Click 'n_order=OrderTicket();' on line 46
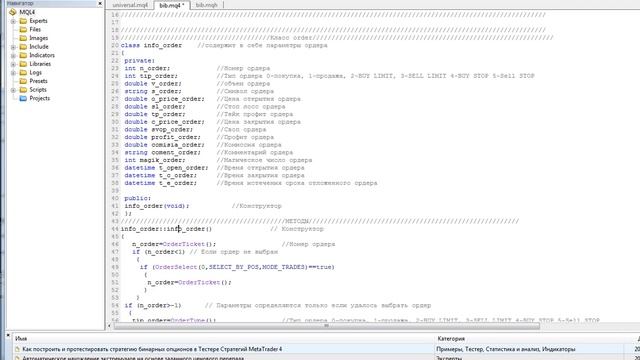 click(x=174, y=244)
